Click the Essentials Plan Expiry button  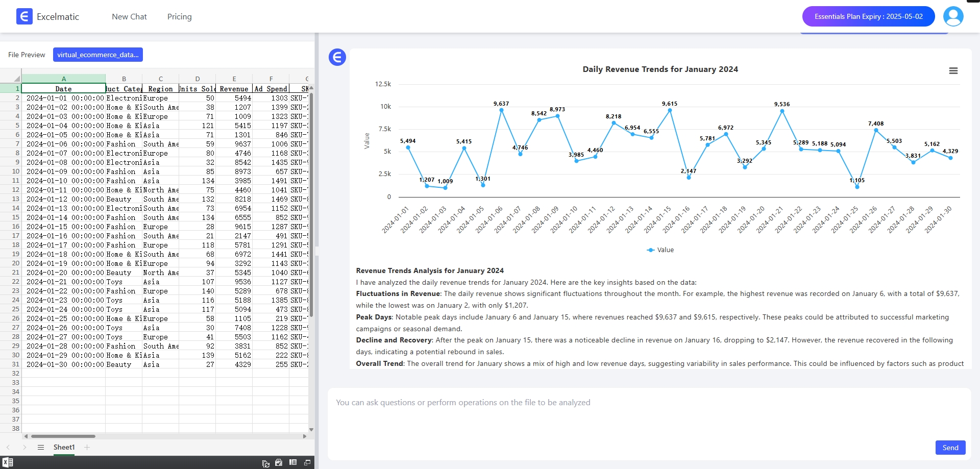(868, 16)
